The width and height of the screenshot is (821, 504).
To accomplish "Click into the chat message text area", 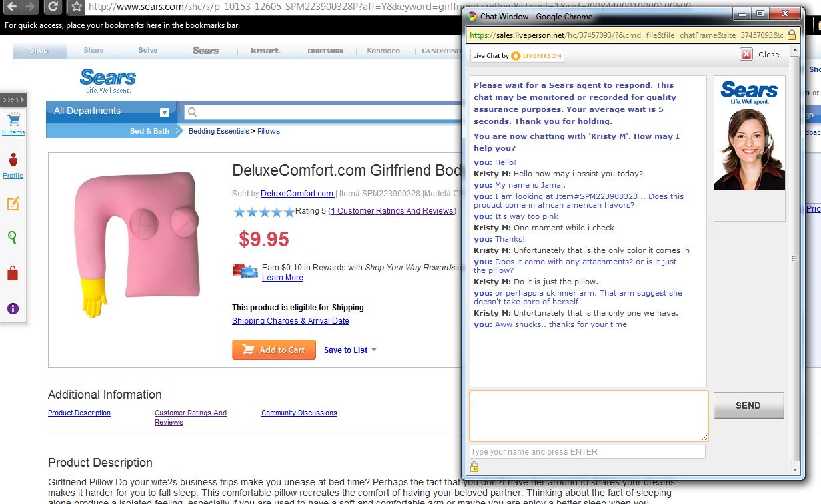I will (589, 415).
